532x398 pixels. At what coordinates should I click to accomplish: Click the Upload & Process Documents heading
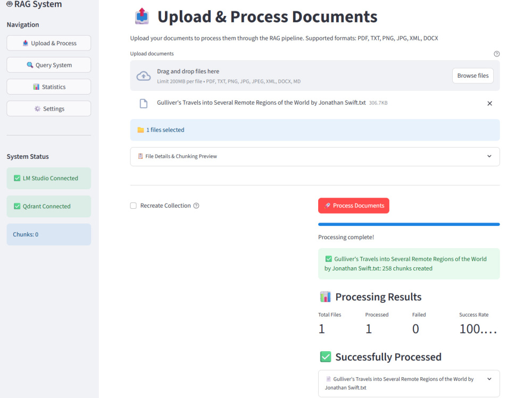pos(268,16)
